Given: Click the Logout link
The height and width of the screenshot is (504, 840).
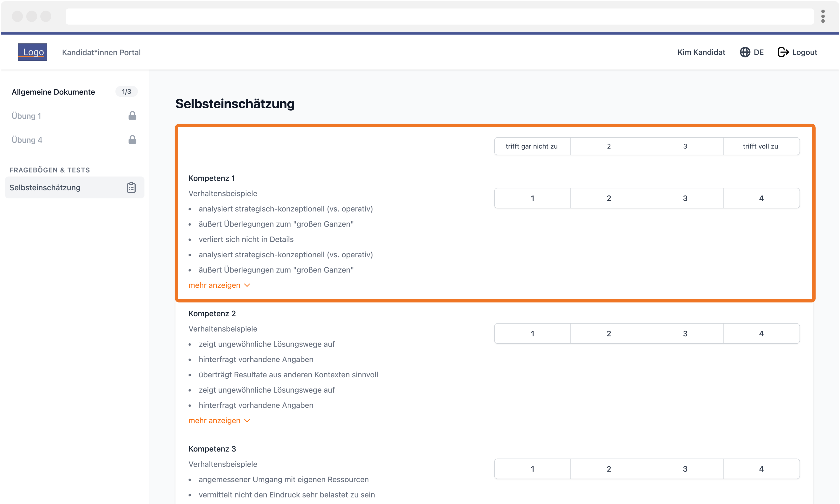Looking at the screenshot, I should tap(797, 52).
